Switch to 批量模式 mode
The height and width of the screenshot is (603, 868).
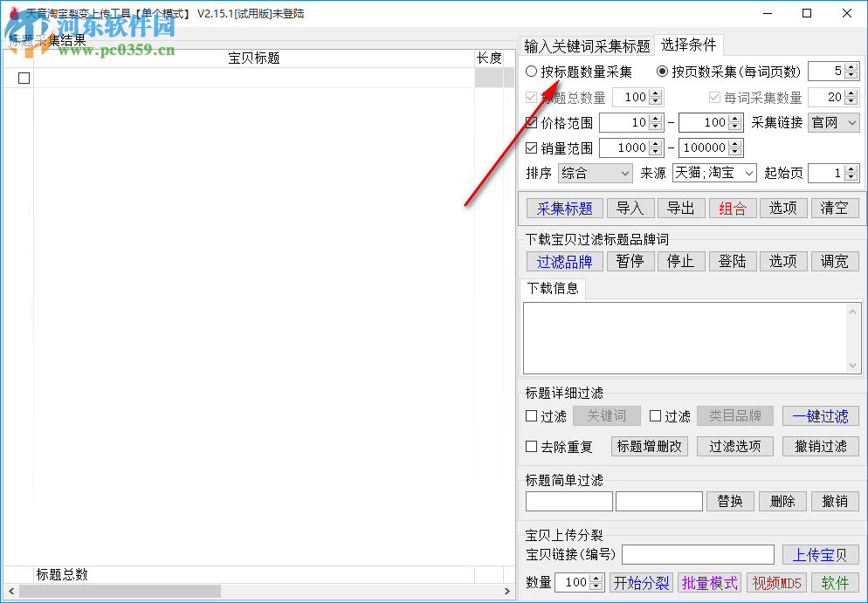(x=709, y=582)
